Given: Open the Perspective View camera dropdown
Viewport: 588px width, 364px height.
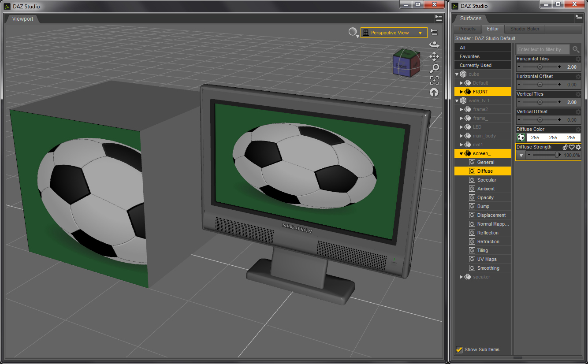Looking at the screenshot, I should coord(394,33).
